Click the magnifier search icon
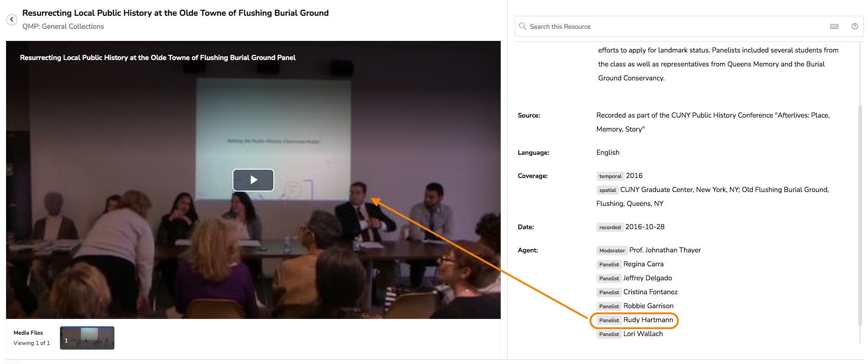The image size is (868, 364). pyautogui.click(x=523, y=26)
